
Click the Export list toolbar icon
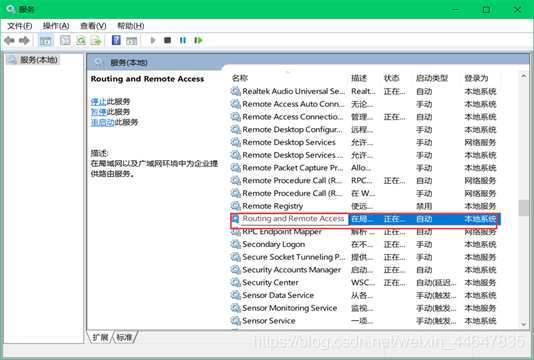(x=96, y=41)
